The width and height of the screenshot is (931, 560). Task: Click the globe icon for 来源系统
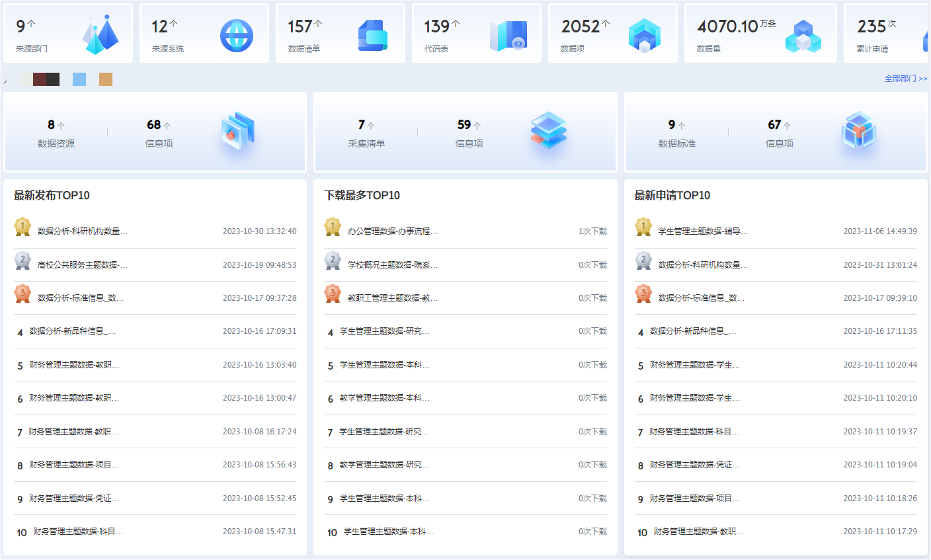click(x=236, y=36)
